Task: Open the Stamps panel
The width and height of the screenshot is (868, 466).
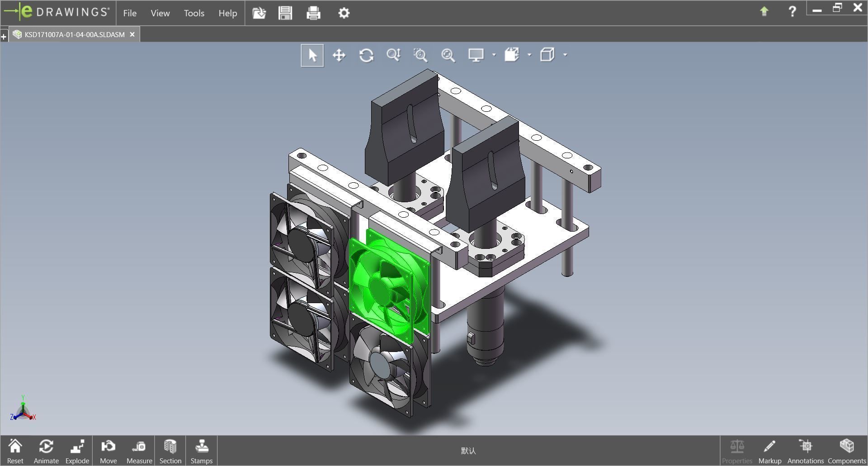Action: pyautogui.click(x=201, y=451)
